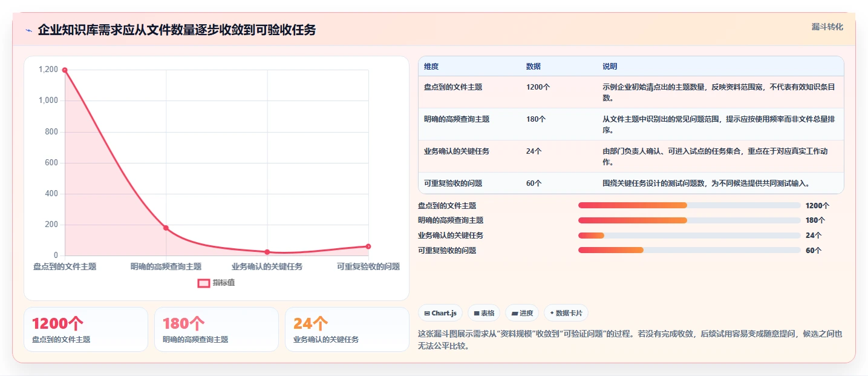Click the 明确的高频查询主题 progress bar
868x376 pixels.
(x=690, y=220)
